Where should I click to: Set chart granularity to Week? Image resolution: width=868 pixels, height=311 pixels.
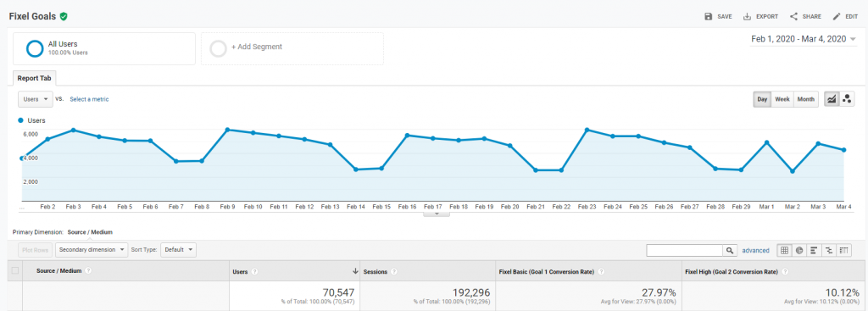[782, 99]
